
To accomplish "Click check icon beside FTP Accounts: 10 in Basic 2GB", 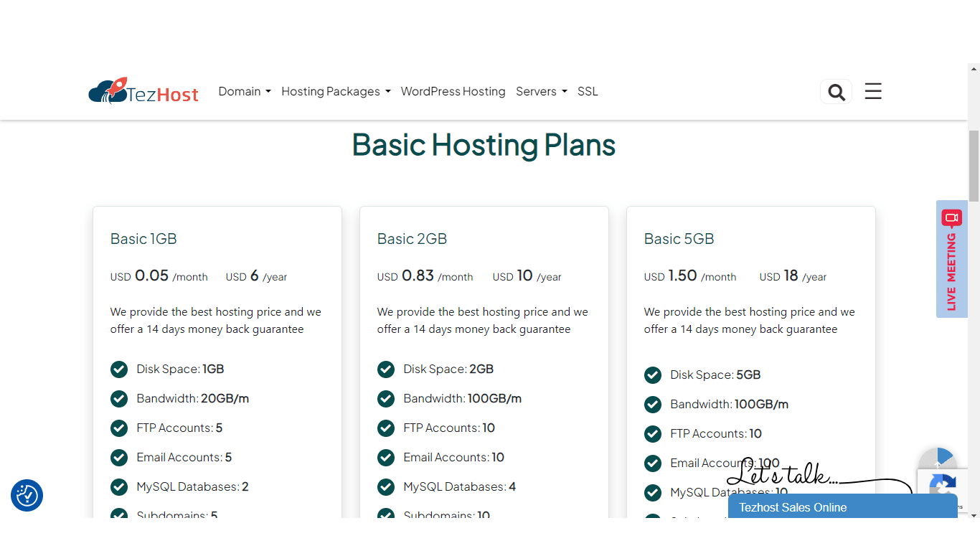I will click(x=386, y=428).
